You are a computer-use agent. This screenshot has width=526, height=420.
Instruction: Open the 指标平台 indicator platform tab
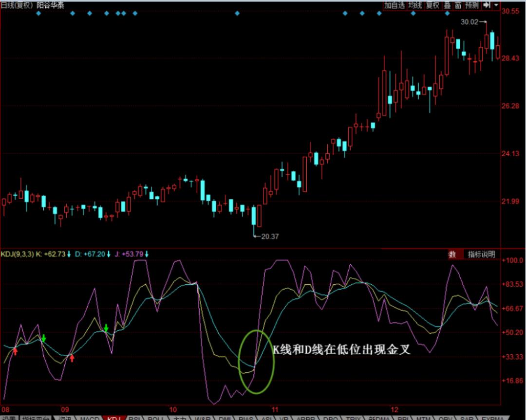(35, 418)
